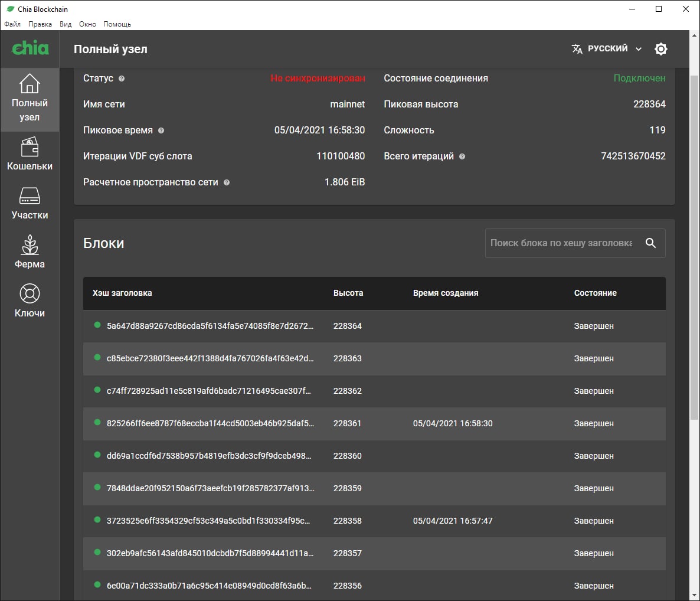Click the Блоки section heading
This screenshot has height=601, width=700.
pyautogui.click(x=103, y=243)
